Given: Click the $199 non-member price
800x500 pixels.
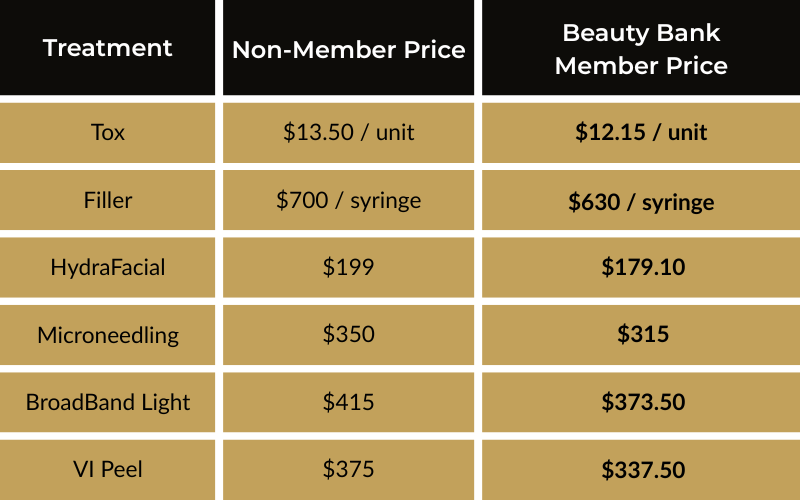Looking at the screenshot, I should point(349,267).
